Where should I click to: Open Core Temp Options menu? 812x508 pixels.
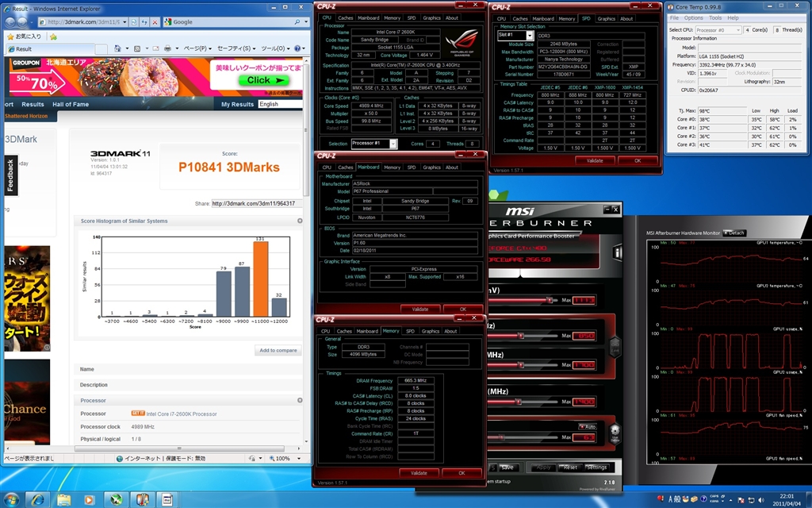point(693,17)
